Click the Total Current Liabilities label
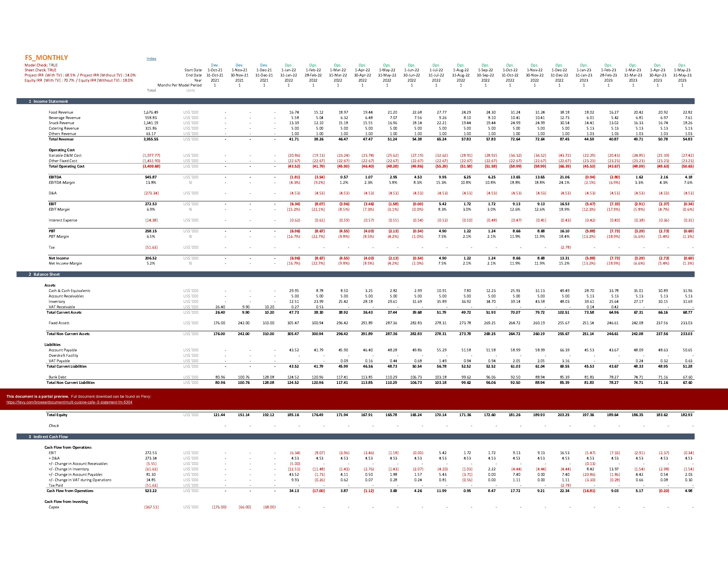The height and width of the screenshot is (562, 728). (67, 366)
